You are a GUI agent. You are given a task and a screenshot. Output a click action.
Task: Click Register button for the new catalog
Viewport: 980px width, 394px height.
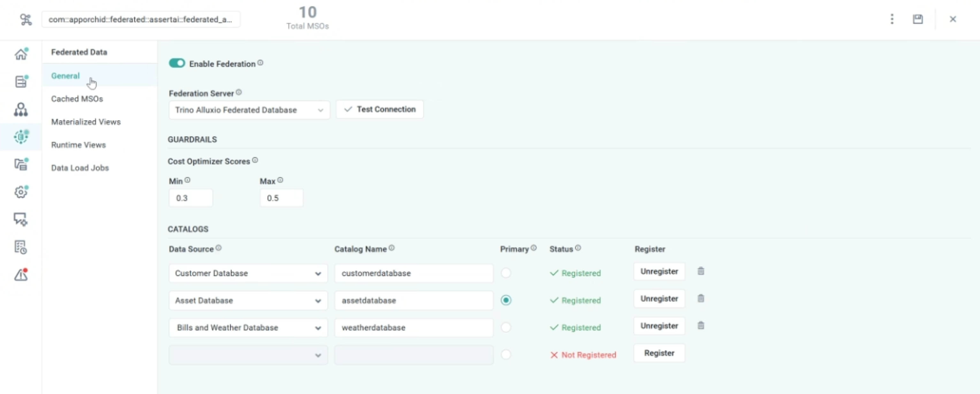[x=659, y=353]
